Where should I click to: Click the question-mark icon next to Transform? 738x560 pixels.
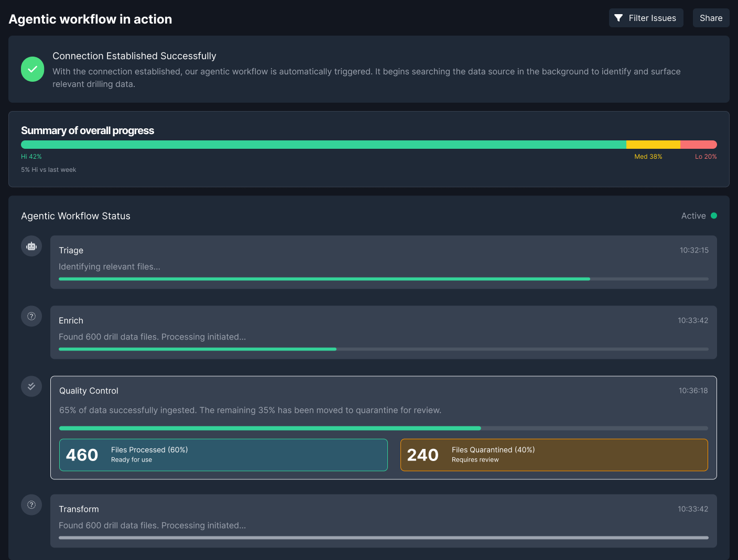(31, 504)
